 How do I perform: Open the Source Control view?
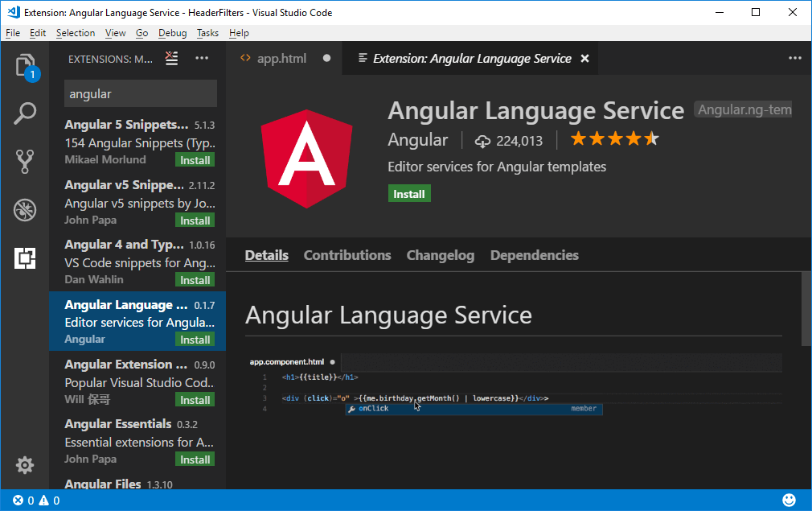point(25,161)
